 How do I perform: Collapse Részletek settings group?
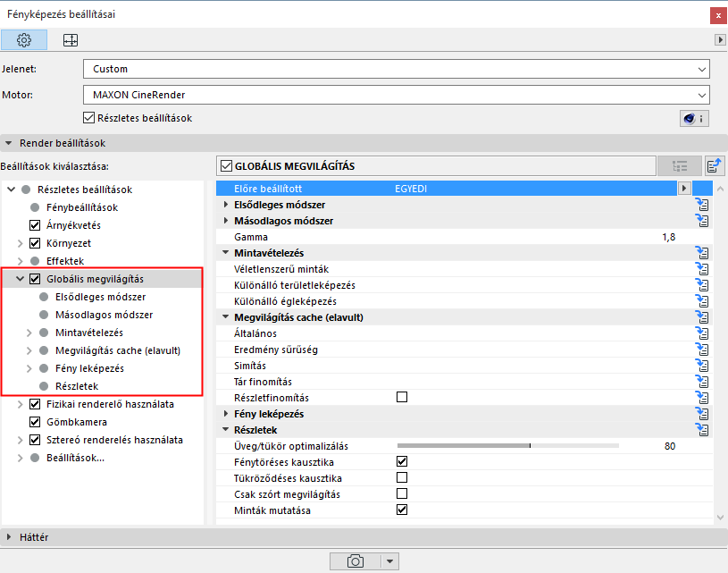pos(226,429)
